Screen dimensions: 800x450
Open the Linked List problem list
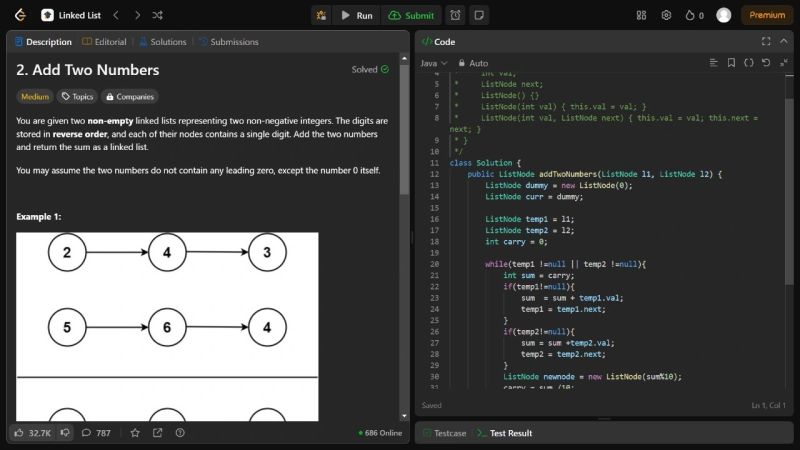[x=71, y=15]
